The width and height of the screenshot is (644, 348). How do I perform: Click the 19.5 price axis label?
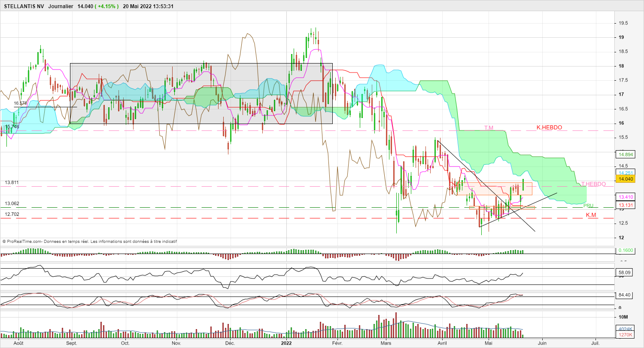coord(623,23)
